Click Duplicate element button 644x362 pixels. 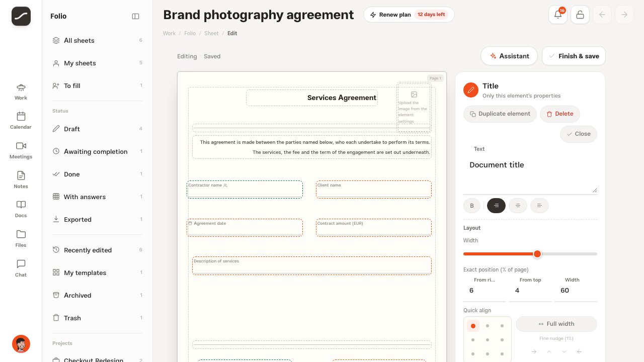(500, 114)
